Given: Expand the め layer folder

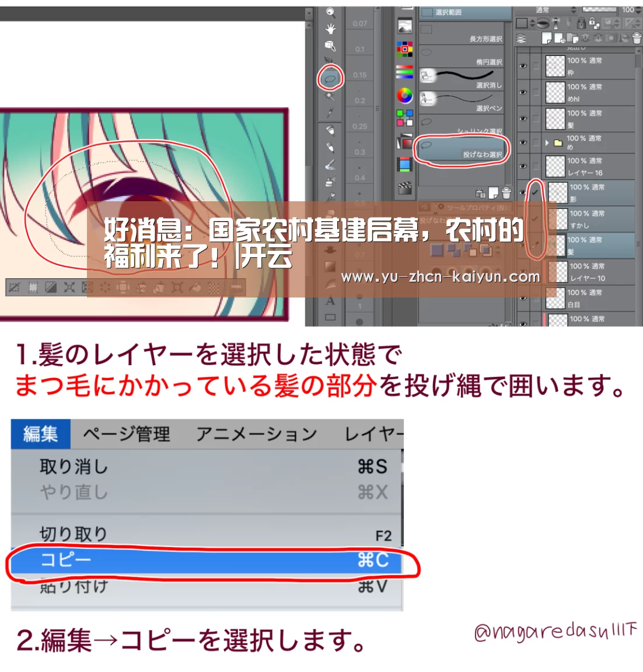Looking at the screenshot, I should [547, 143].
